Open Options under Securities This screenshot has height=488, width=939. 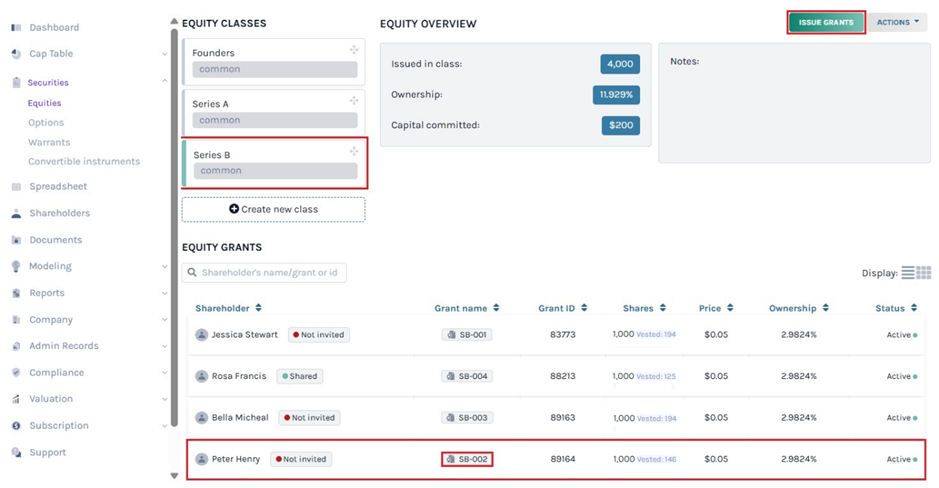46,123
